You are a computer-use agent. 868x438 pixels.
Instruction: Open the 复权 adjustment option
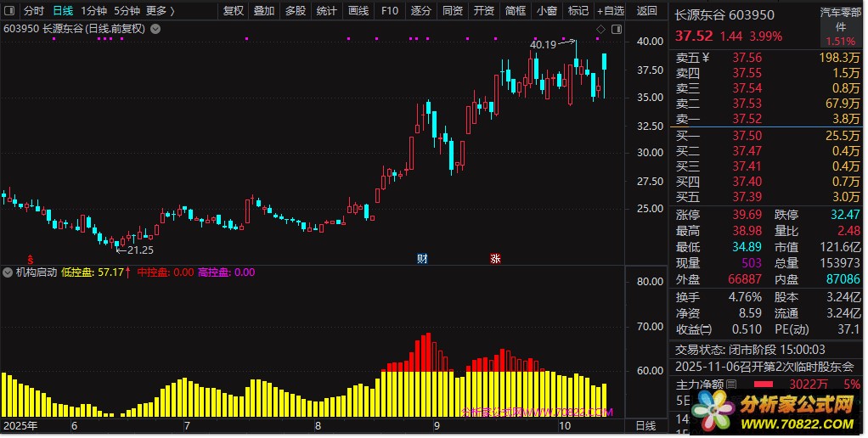tap(233, 10)
